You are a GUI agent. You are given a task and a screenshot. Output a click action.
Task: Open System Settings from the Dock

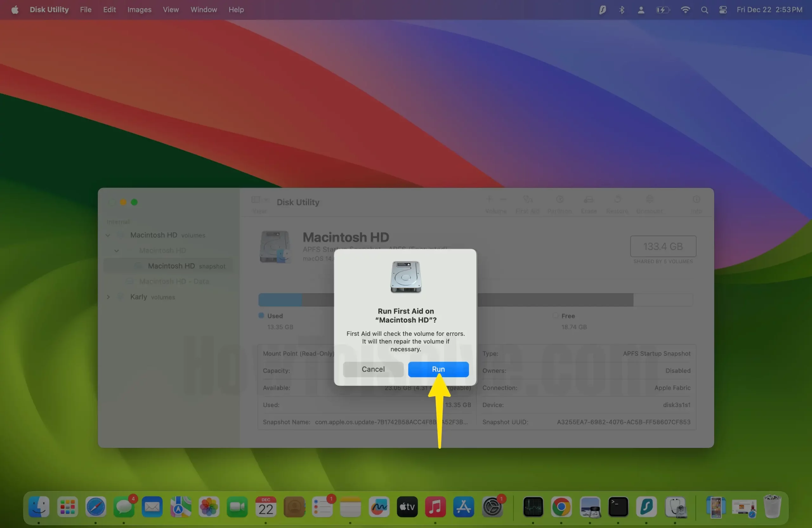click(x=492, y=506)
